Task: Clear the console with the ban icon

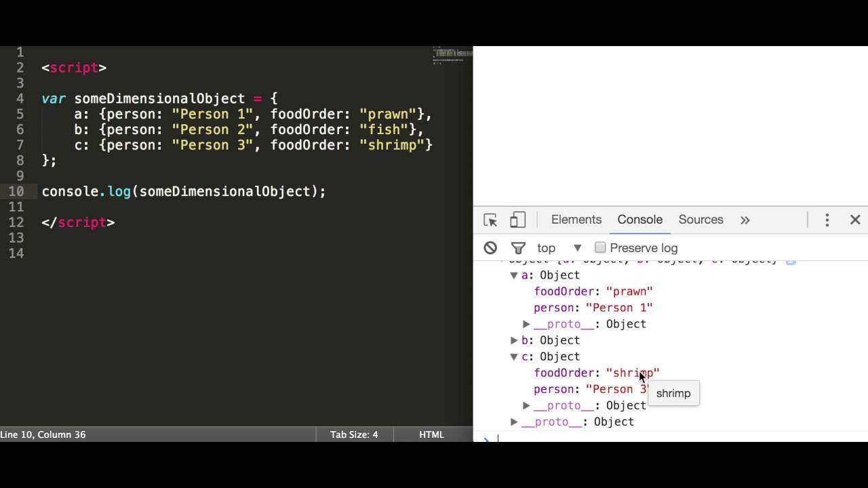Action: pos(490,248)
